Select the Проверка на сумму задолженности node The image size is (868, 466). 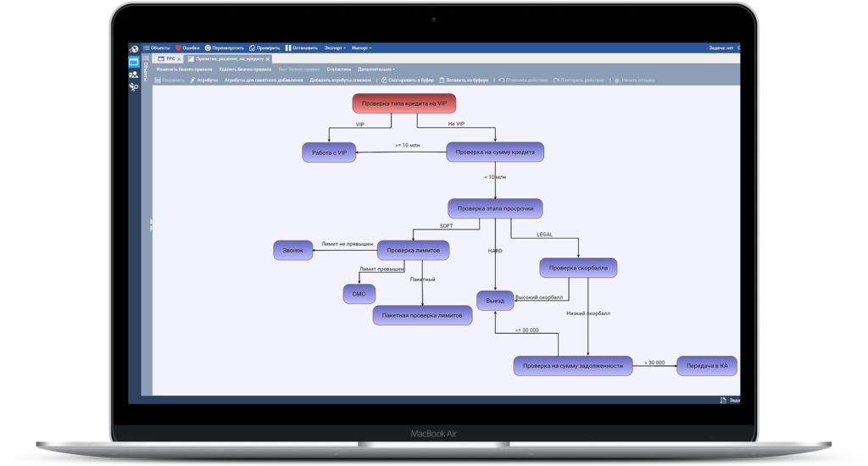tap(573, 366)
